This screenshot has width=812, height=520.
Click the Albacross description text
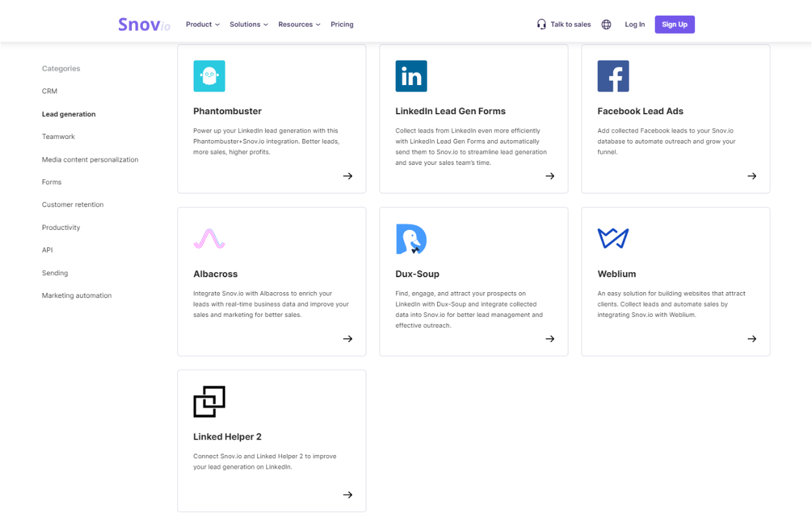click(x=271, y=304)
